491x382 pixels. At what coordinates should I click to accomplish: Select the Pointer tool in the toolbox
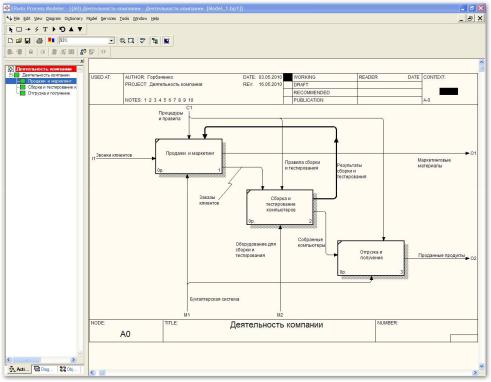10,29
